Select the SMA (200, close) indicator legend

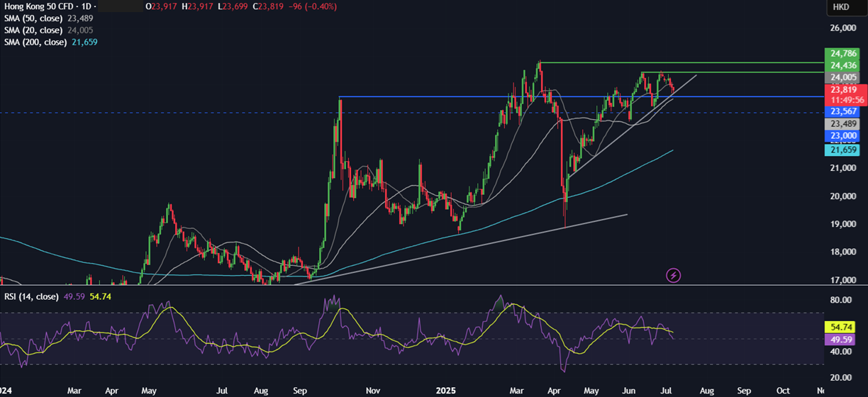(x=35, y=43)
